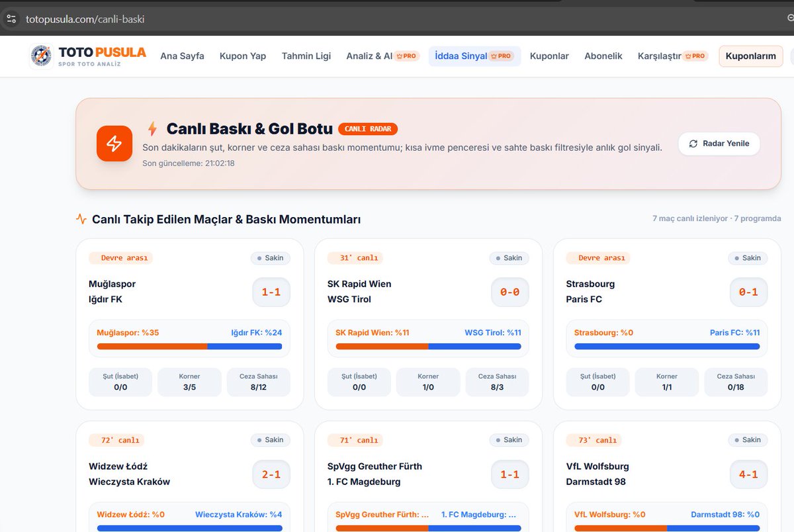Screen dimensions: 794x532
Task: Open Analiz & AI section
Action: tap(369, 56)
